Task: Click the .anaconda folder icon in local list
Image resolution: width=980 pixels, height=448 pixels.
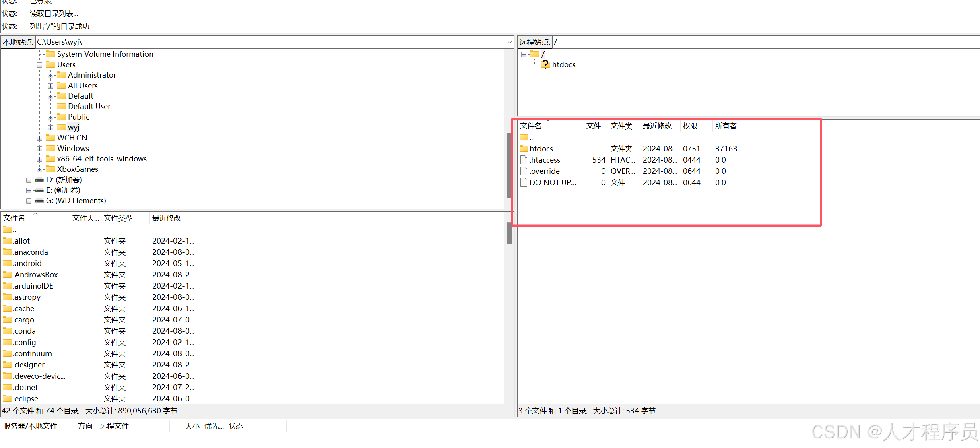Action: click(x=7, y=252)
